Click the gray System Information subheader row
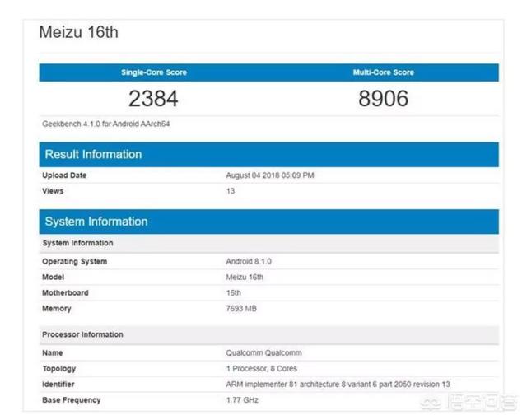Image resolution: width=527 pixels, height=420 pixels. pos(269,243)
